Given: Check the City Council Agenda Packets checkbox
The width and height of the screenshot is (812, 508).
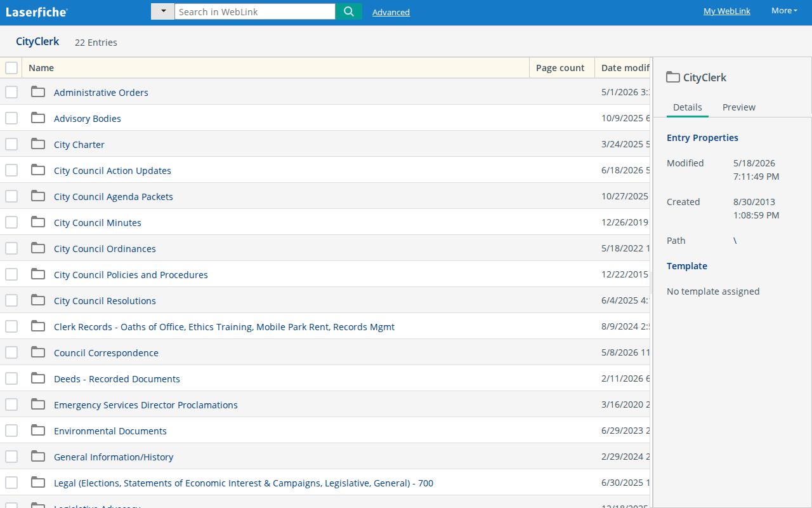Looking at the screenshot, I should pos(11,196).
